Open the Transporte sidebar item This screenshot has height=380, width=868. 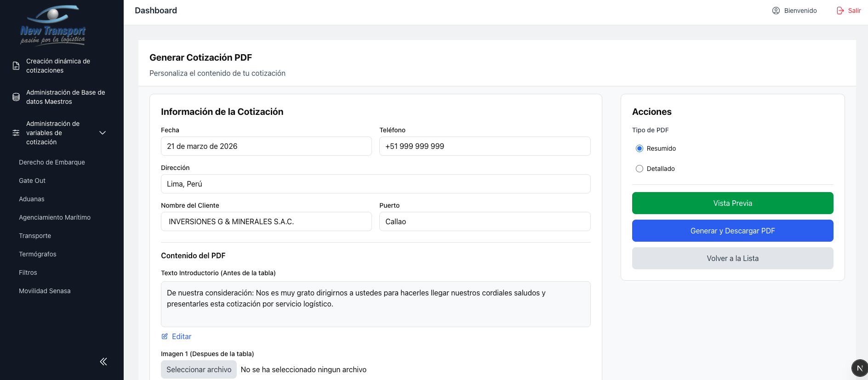35,236
